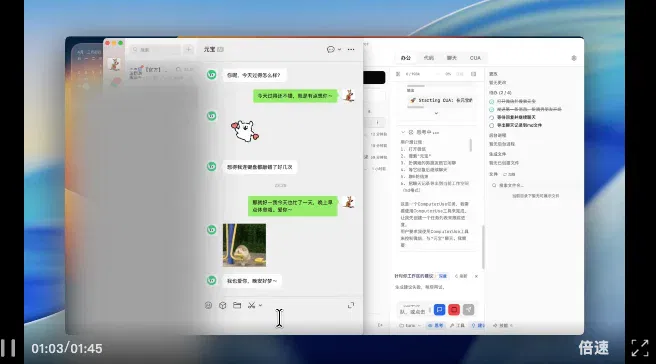Open dropdown next to scissors tool
This screenshot has width=656, height=364.
[260, 305]
